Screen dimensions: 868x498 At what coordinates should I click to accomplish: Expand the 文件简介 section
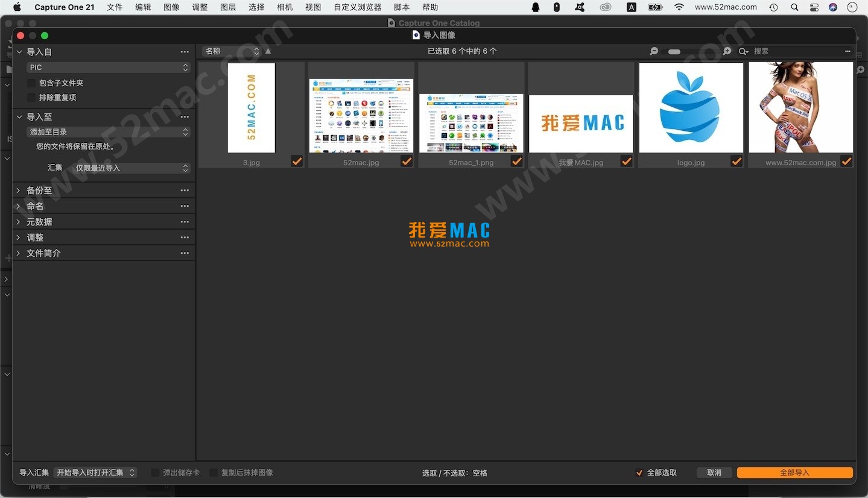click(19, 253)
